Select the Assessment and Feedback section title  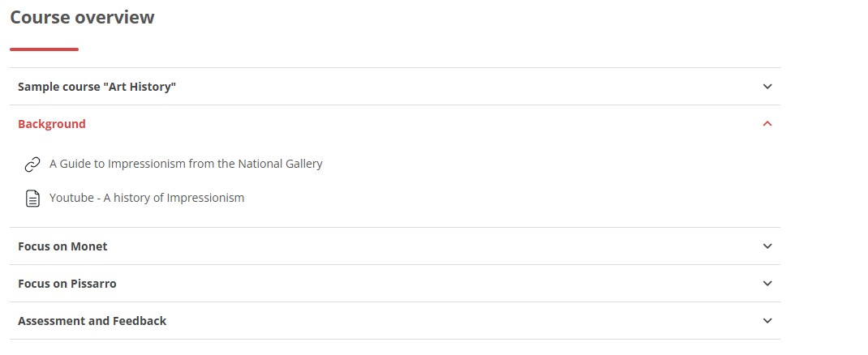(92, 321)
